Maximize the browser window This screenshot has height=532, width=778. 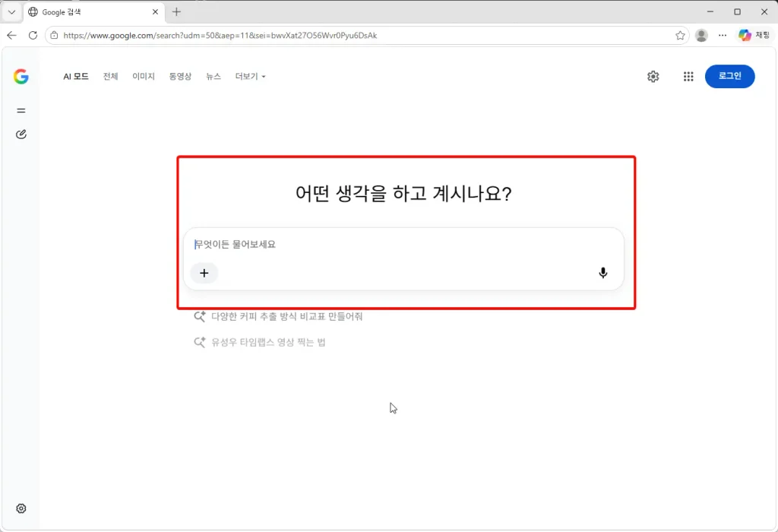tap(737, 12)
